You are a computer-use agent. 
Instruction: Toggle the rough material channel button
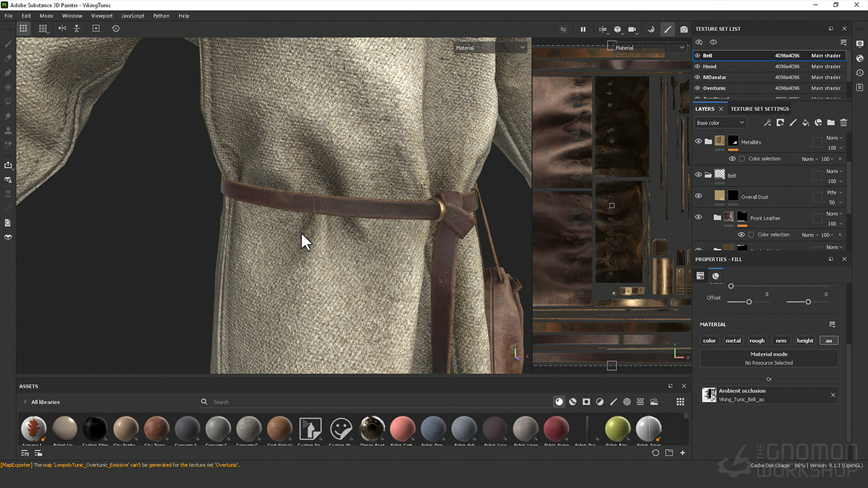757,341
